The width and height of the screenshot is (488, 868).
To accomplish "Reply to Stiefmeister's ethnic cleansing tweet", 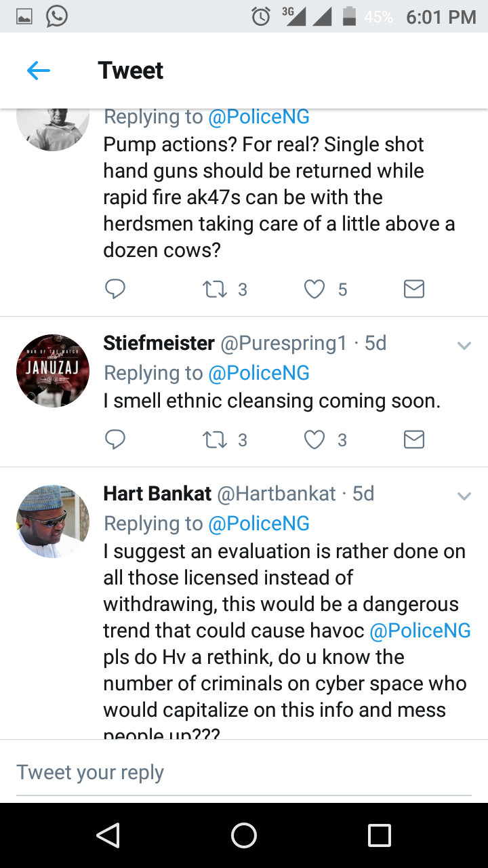I will 115,440.
